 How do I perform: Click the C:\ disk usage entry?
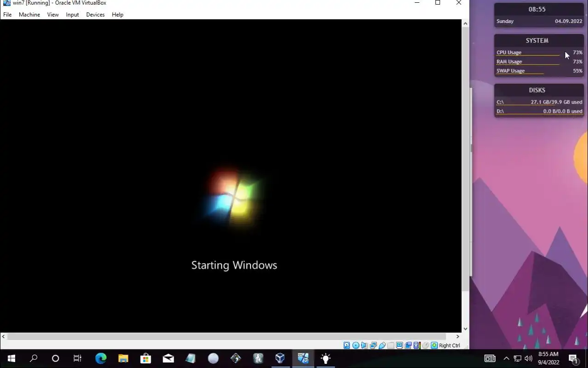[x=539, y=102]
